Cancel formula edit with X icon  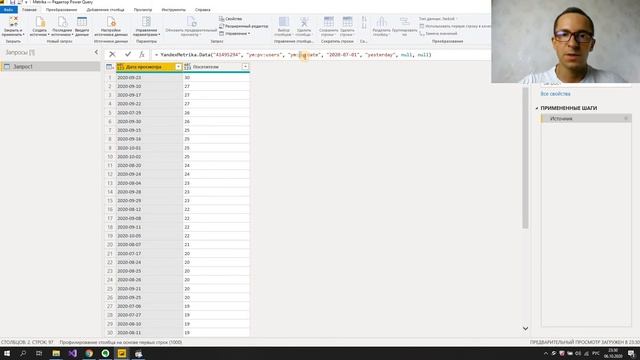(112, 54)
